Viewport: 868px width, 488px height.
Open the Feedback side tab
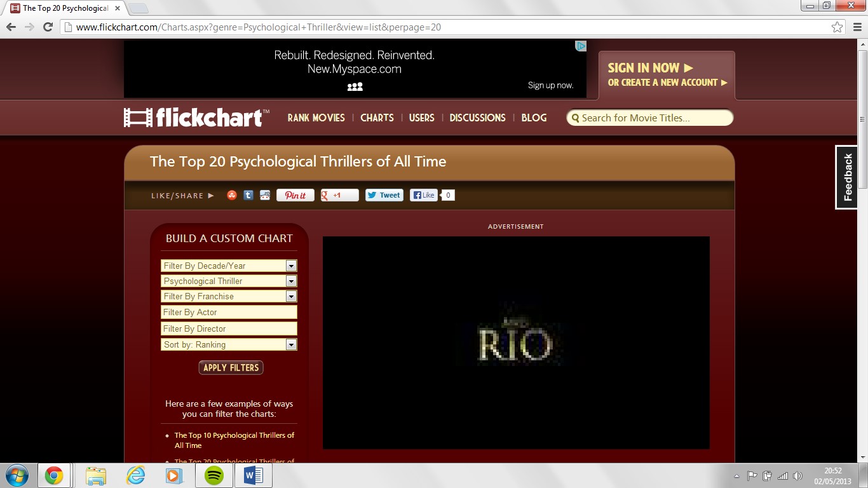(x=846, y=177)
